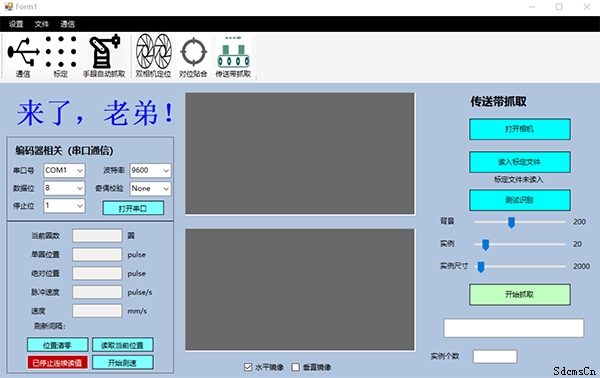Open the 文件 menu

tap(42, 24)
